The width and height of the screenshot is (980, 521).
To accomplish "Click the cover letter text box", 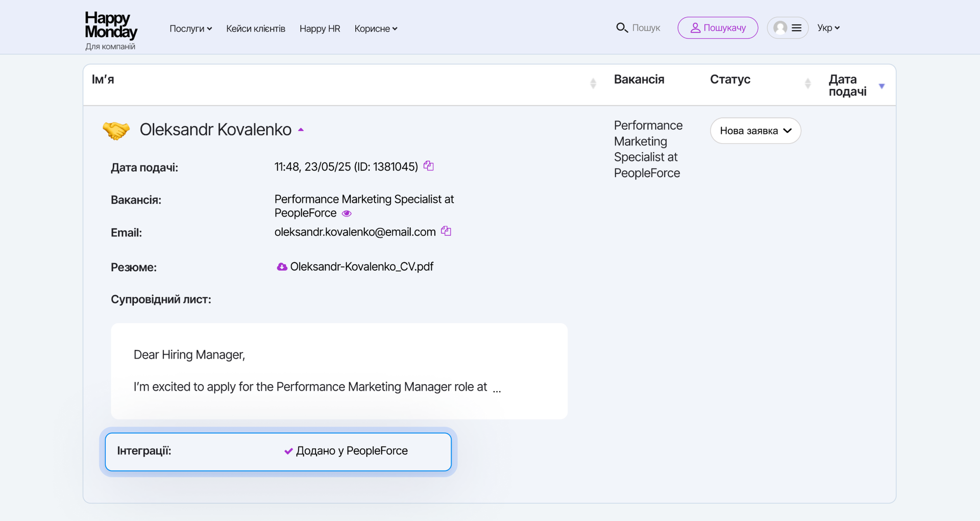I will coord(339,371).
